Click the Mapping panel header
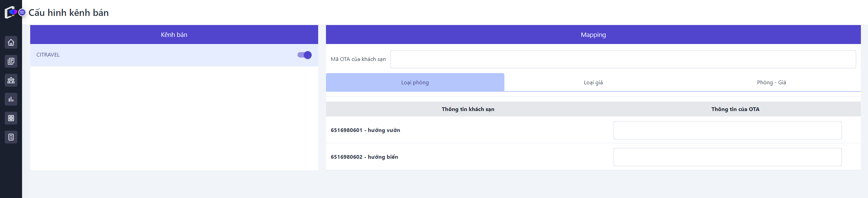Viewport: 868px width, 198px height. pos(593,35)
